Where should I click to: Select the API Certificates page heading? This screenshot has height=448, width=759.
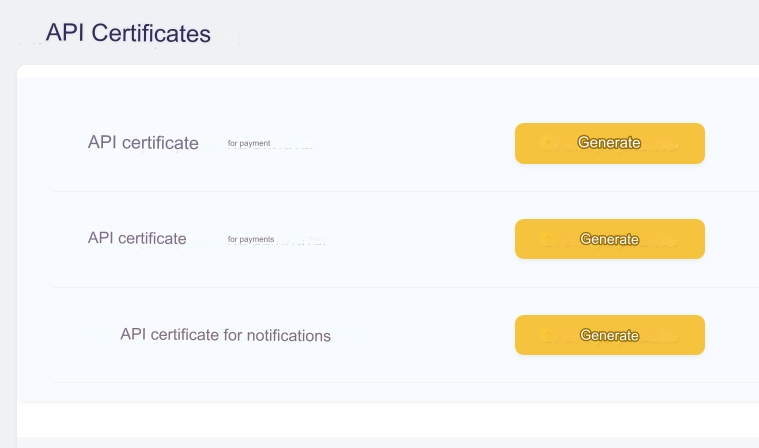(x=128, y=33)
